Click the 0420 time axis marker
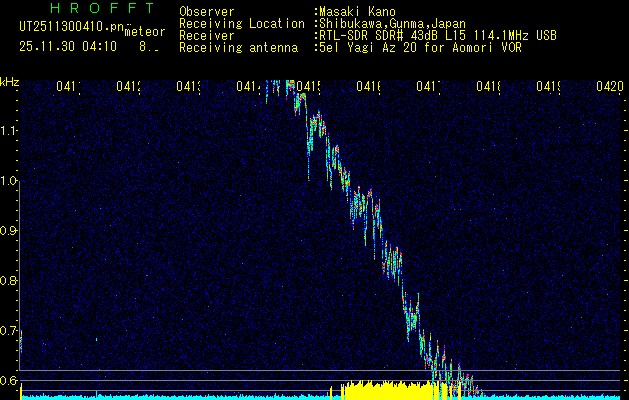Image resolution: width=629 pixels, height=400 pixels. (x=609, y=87)
